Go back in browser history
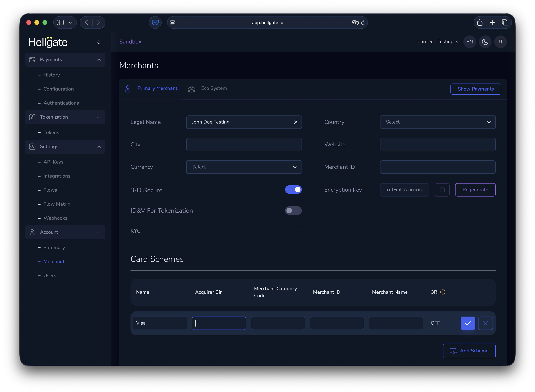This screenshot has width=535, height=392. pyautogui.click(x=86, y=22)
